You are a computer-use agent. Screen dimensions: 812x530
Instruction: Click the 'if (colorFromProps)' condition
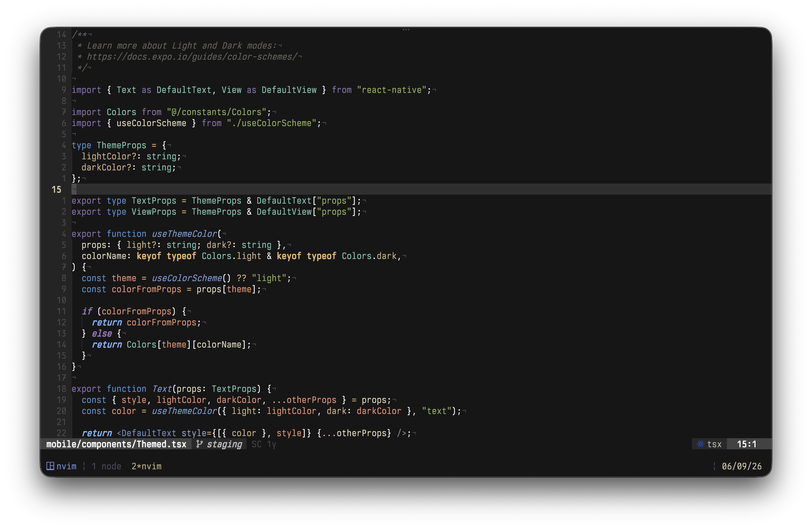(129, 311)
